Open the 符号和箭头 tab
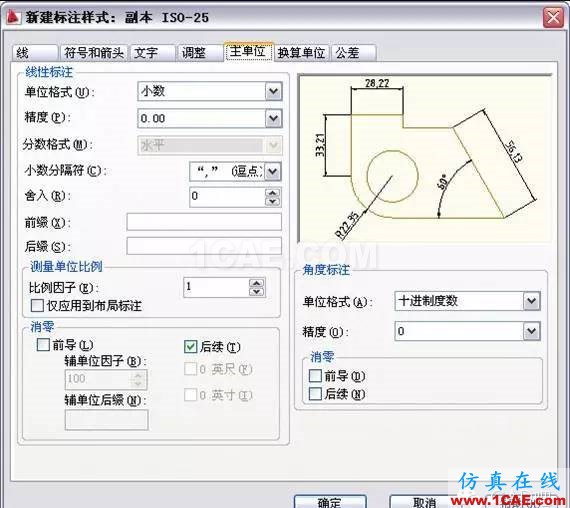This screenshot has width=570, height=508. click(x=94, y=53)
